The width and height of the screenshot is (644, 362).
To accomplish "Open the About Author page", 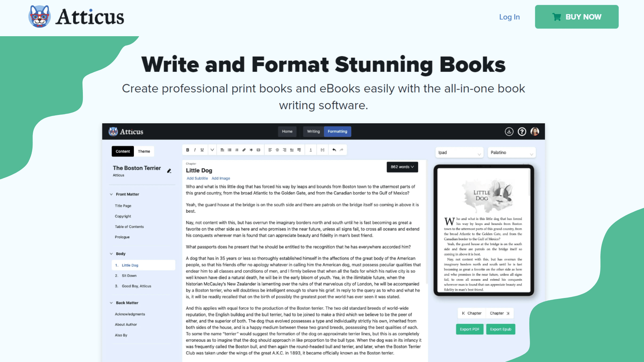I will point(126,324).
